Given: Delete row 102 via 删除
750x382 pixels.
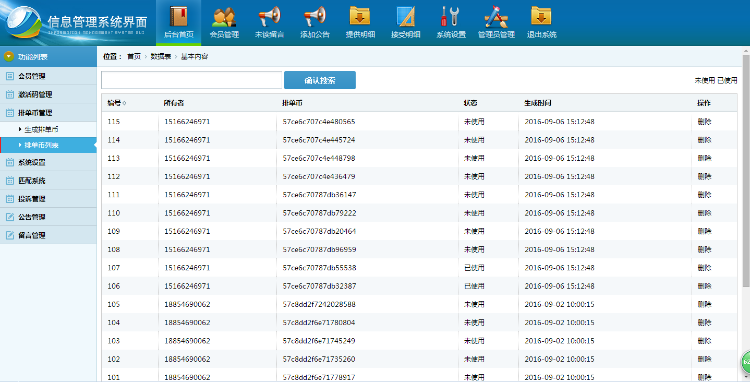Looking at the screenshot, I should (704, 359).
